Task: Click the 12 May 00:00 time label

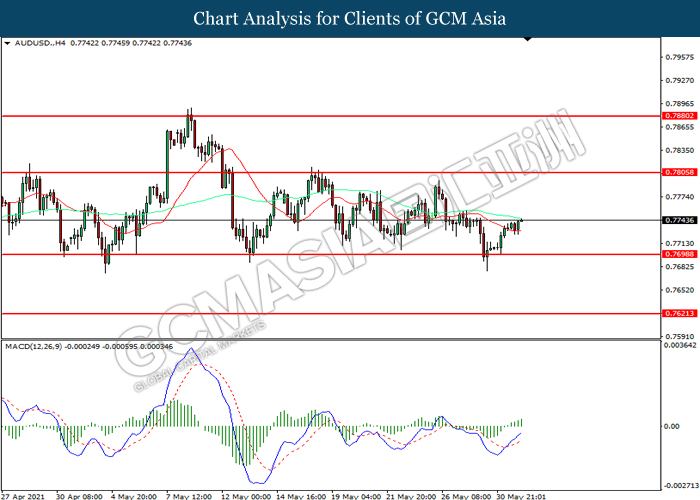Action: (x=246, y=496)
